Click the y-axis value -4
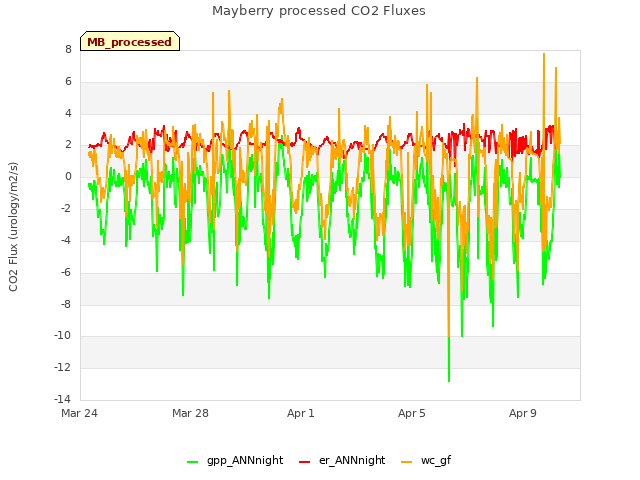The width and height of the screenshot is (640, 480). [66, 240]
